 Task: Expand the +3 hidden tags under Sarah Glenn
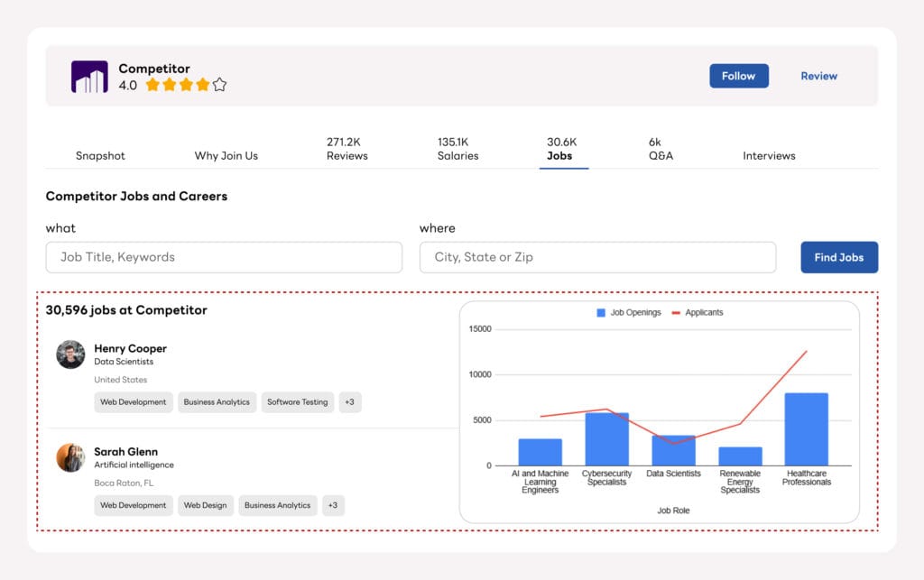333,505
